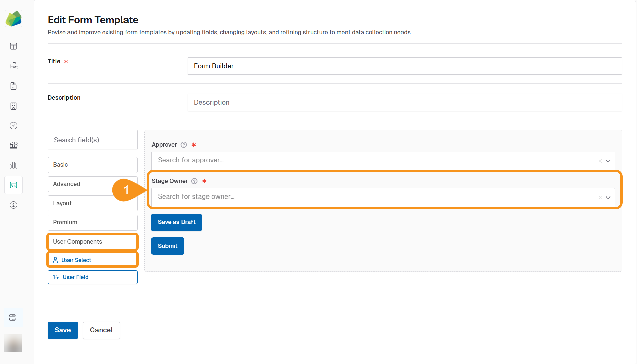Viewport: 637px width, 364px height.
Task: Click the Cancel button
Action: pos(101,330)
